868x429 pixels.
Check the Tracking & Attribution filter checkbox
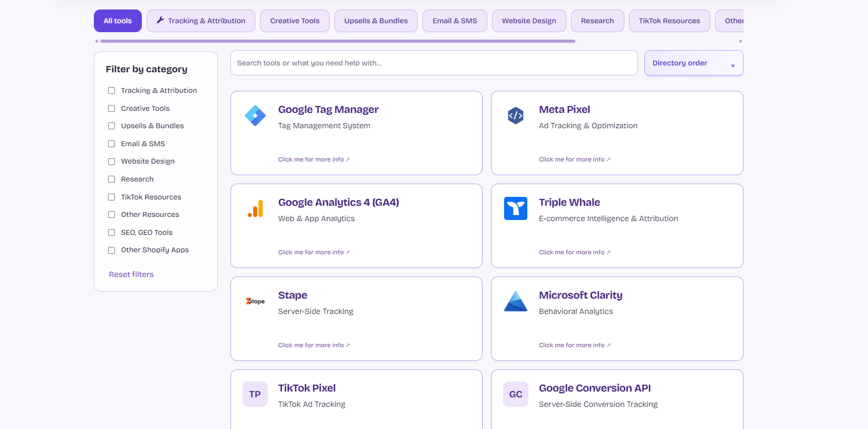111,91
